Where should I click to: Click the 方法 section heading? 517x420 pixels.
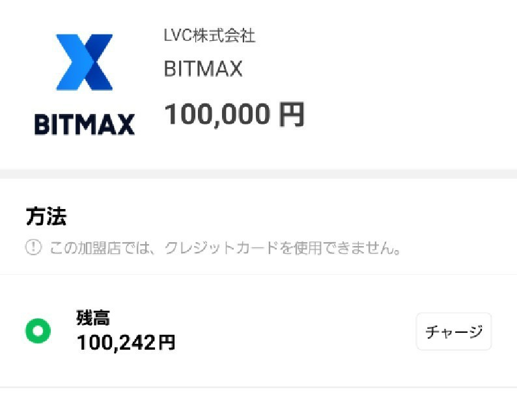(x=46, y=216)
